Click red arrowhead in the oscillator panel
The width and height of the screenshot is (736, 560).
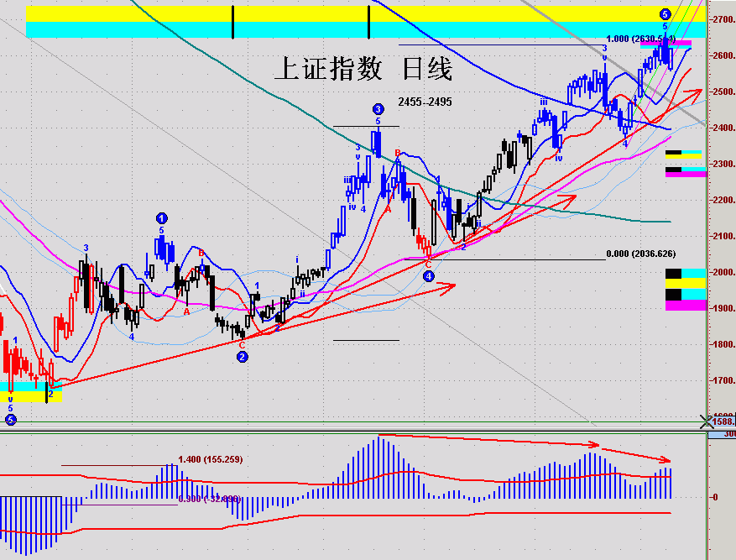click(666, 459)
